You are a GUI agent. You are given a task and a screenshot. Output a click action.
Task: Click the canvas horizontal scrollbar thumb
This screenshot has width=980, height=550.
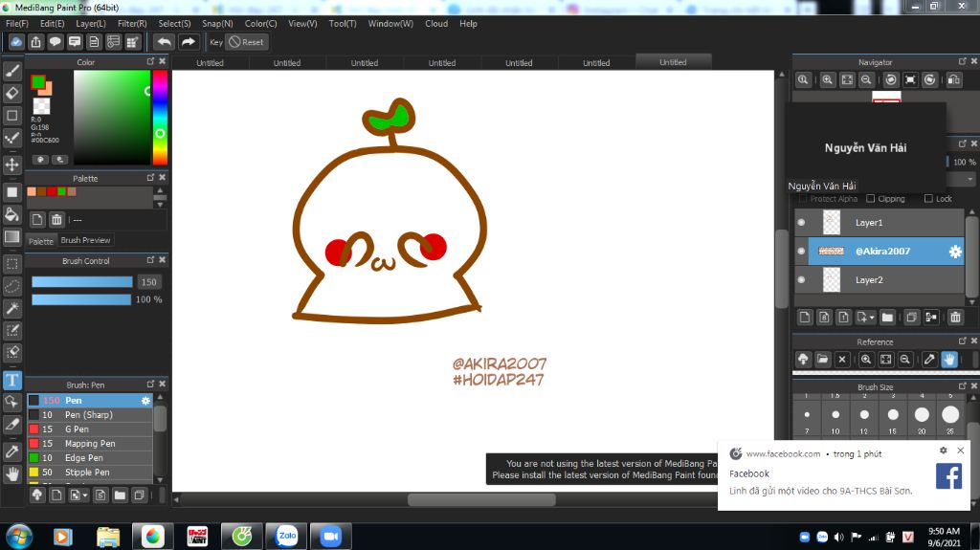(x=481, y=499)
